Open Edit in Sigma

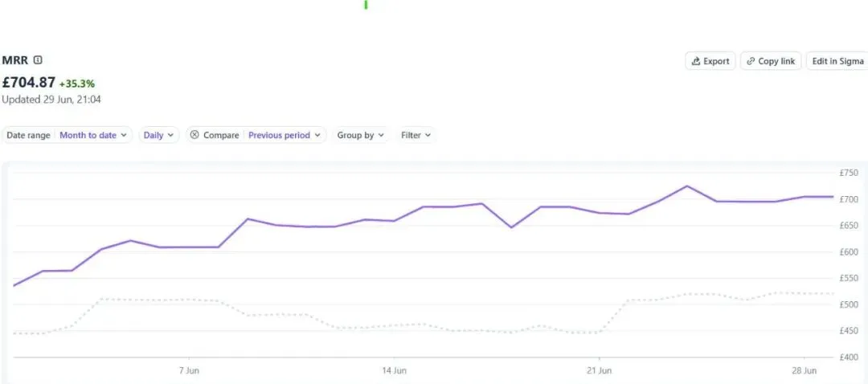click(837, 61)
